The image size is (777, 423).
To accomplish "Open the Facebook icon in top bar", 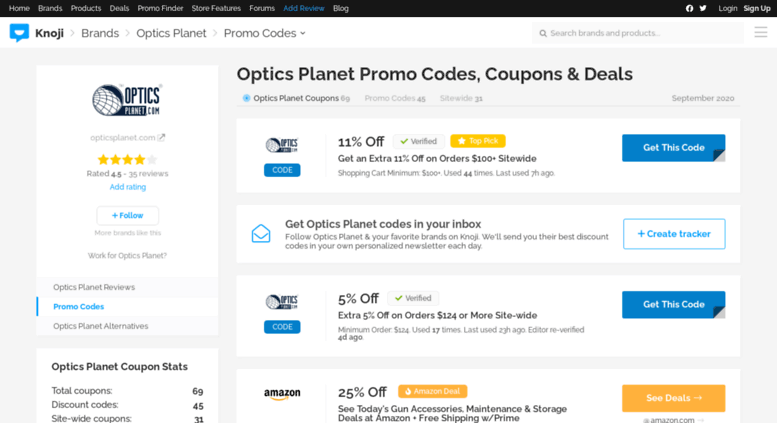I will point(689,8).
